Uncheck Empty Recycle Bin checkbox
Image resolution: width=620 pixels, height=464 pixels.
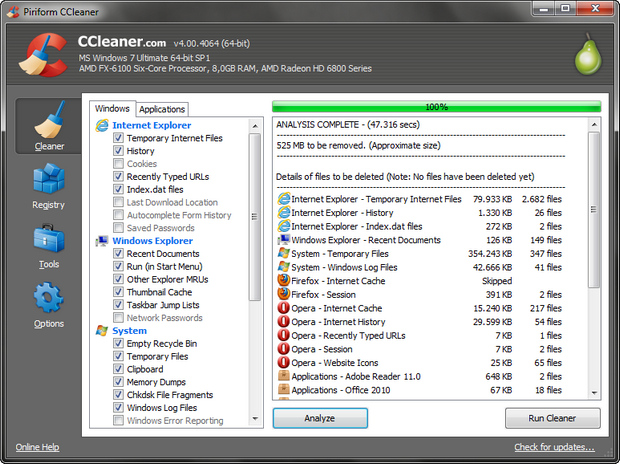pos(118,343)
